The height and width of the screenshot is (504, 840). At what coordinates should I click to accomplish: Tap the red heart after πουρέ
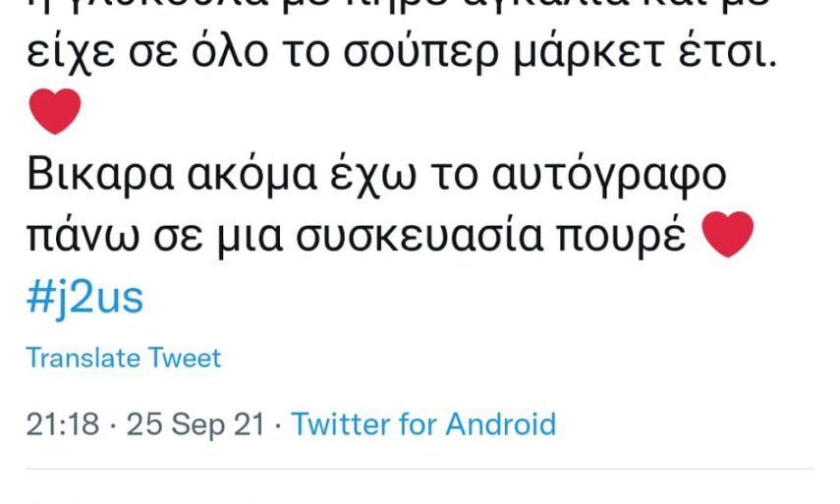tap(729, 236)
